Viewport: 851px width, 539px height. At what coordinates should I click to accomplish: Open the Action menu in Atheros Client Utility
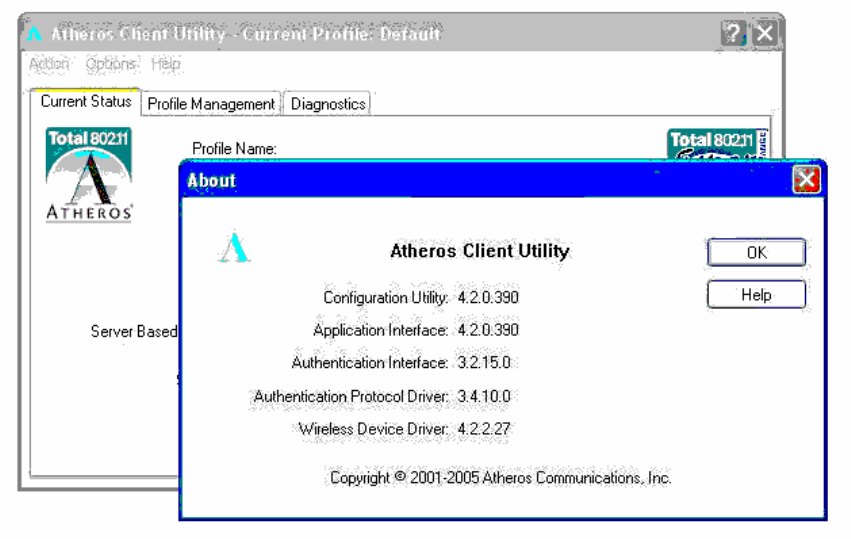[x=49, y=64]
